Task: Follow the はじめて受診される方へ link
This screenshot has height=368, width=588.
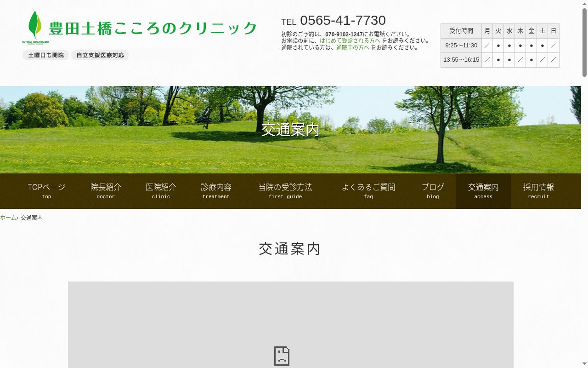Action: click(x=350, y=40)
